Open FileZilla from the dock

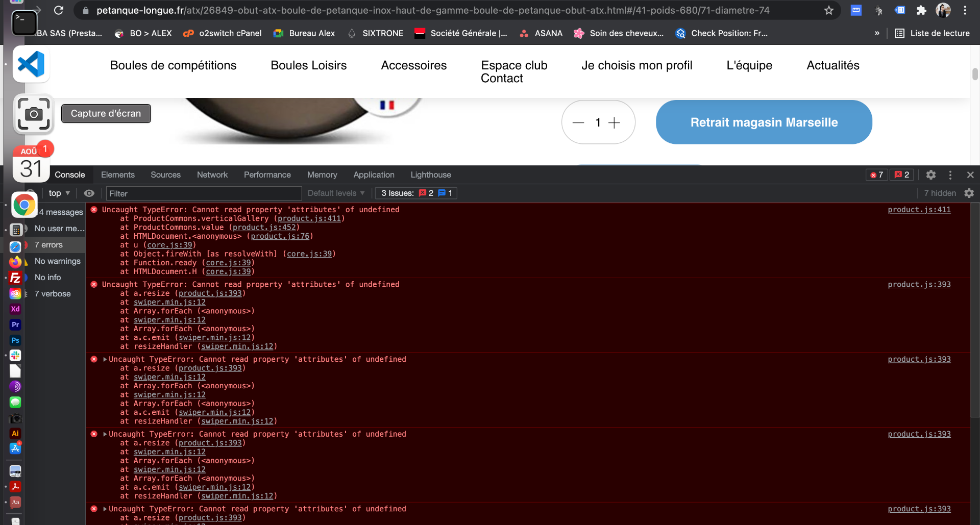click(x=15, y=278)
